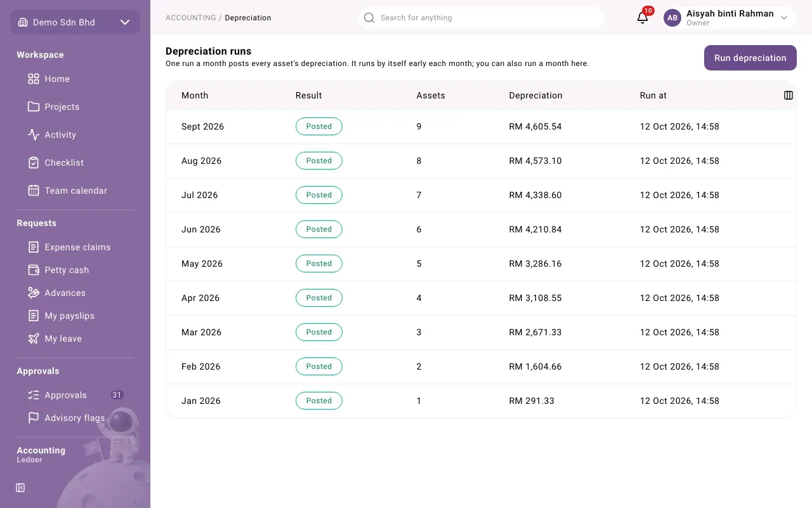Click the RM 291.33 depreciation value
Image resolution: width=812 pixels, height=508 pixels.
point(532,401)
